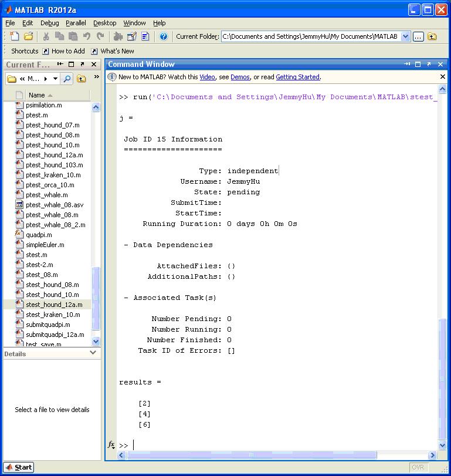451x476 pixels.
Task: Click the Getting Started link
Action: (297, 77)
